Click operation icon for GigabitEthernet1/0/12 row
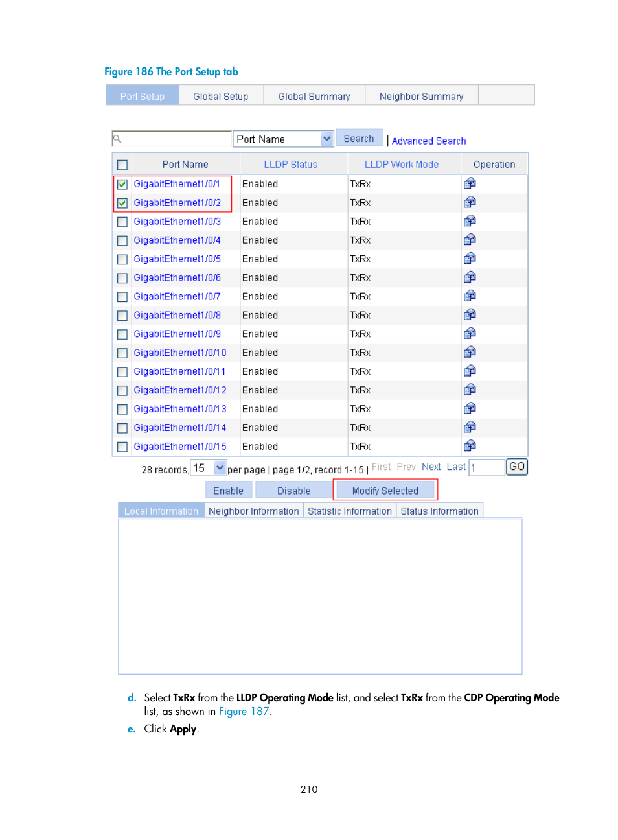Image resolution: width=618 pixels, height=840 pixels. (470, 390)
